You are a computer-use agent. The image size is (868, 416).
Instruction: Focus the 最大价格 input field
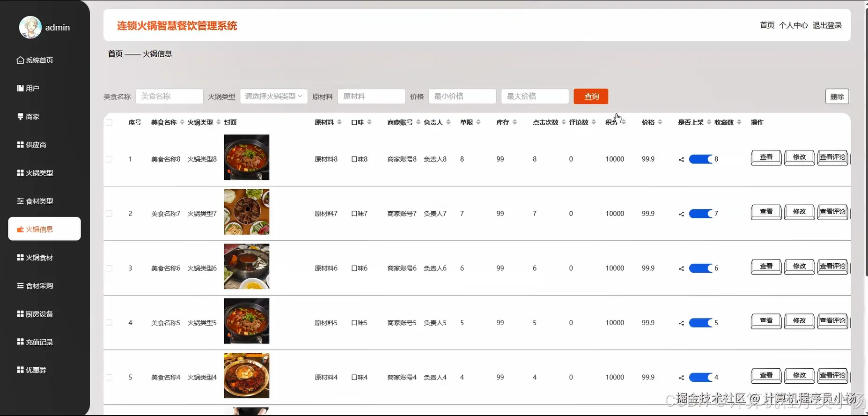(535, 96)
